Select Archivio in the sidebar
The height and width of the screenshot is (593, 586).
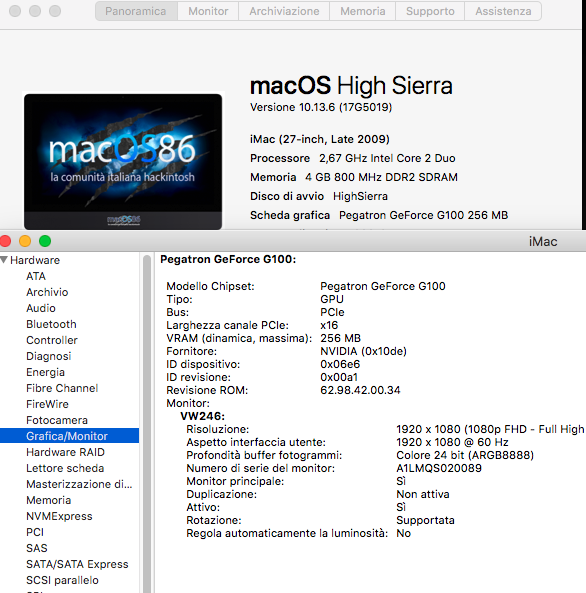coord(47,292)
